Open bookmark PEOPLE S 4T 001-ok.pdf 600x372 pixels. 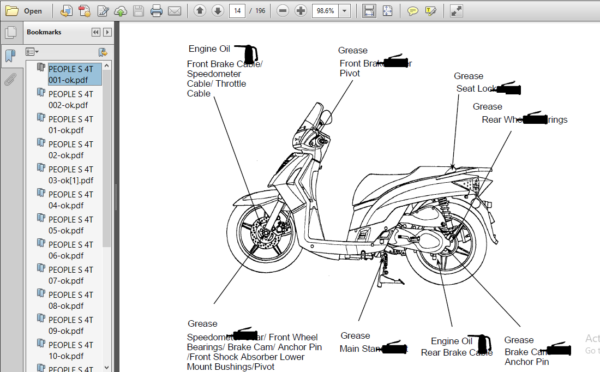tap(74, 74)
